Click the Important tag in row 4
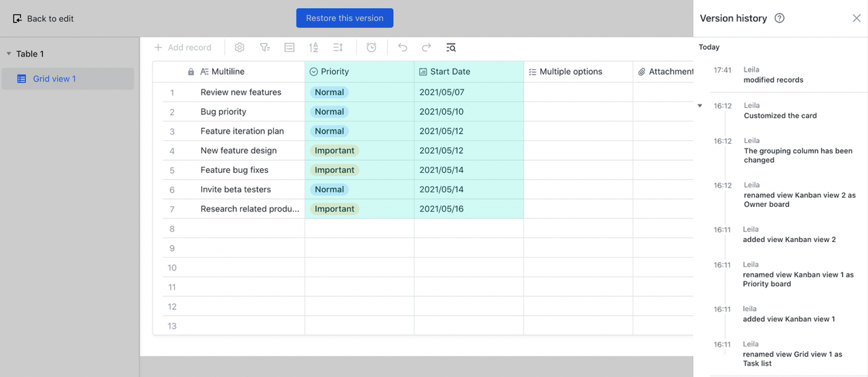The width and height of the screenshot is (868, 377). pyautogui.click(x=334, y=151)
